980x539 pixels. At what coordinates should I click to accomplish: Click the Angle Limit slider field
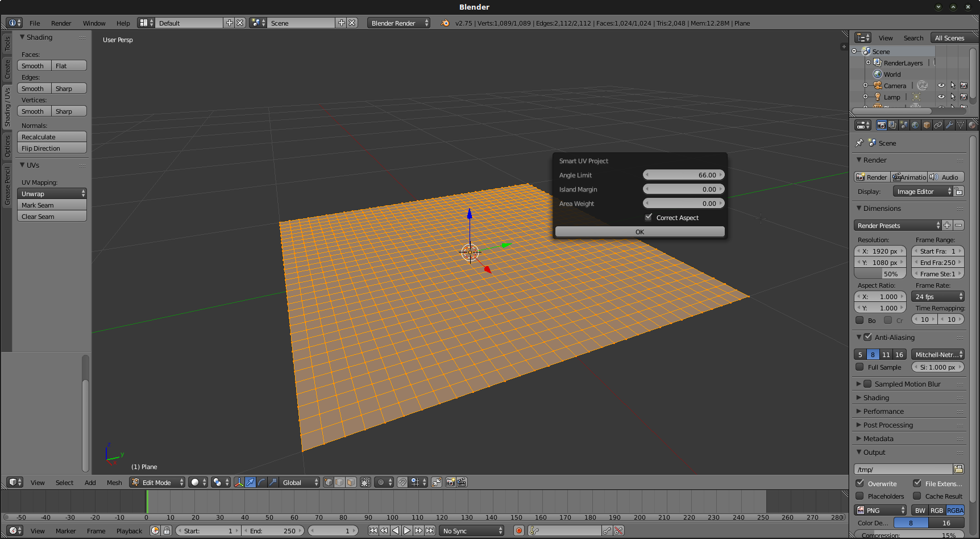tap(683, 175)
